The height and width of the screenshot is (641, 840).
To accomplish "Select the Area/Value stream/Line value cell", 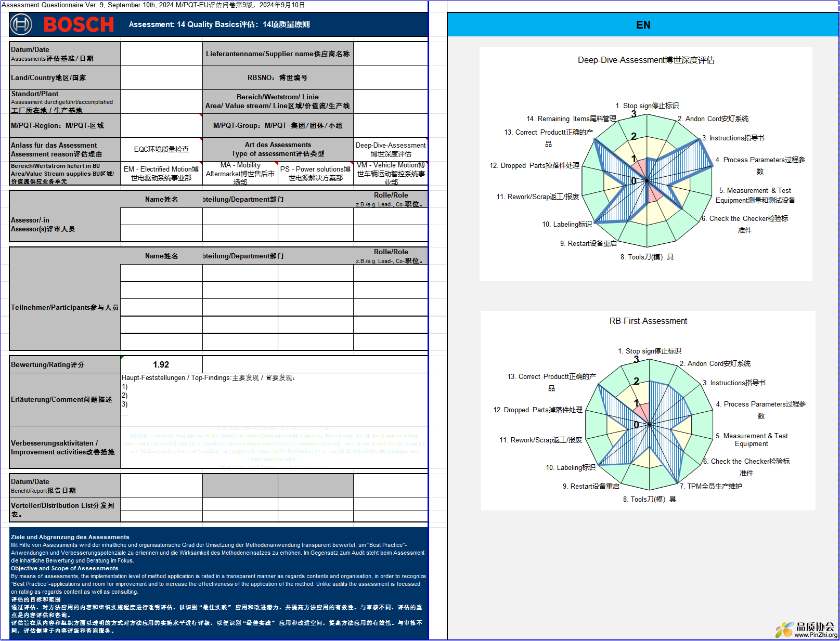I will point(391,102).
